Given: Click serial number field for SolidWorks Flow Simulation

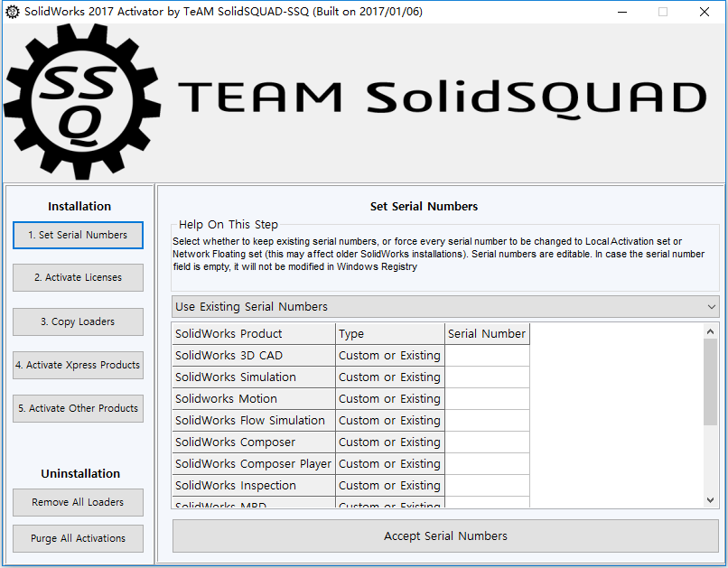Looking at the screenshot, I should (x=487, y=421).
